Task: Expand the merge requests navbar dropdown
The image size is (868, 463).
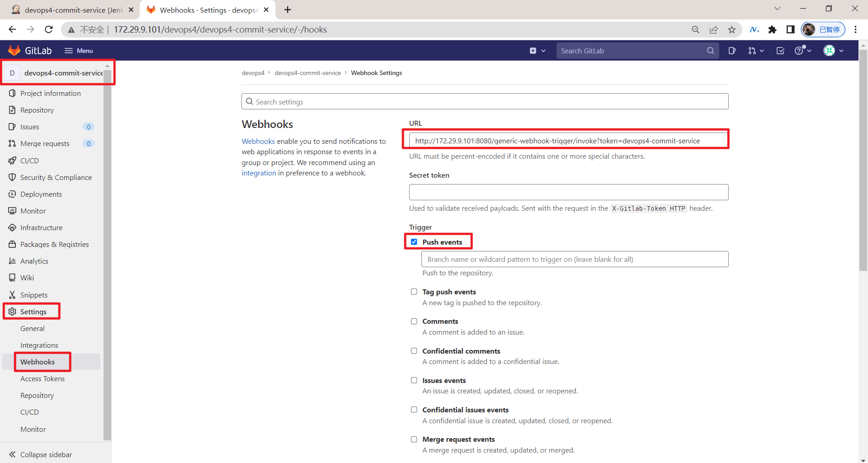Action: click(x=756, y=51)
